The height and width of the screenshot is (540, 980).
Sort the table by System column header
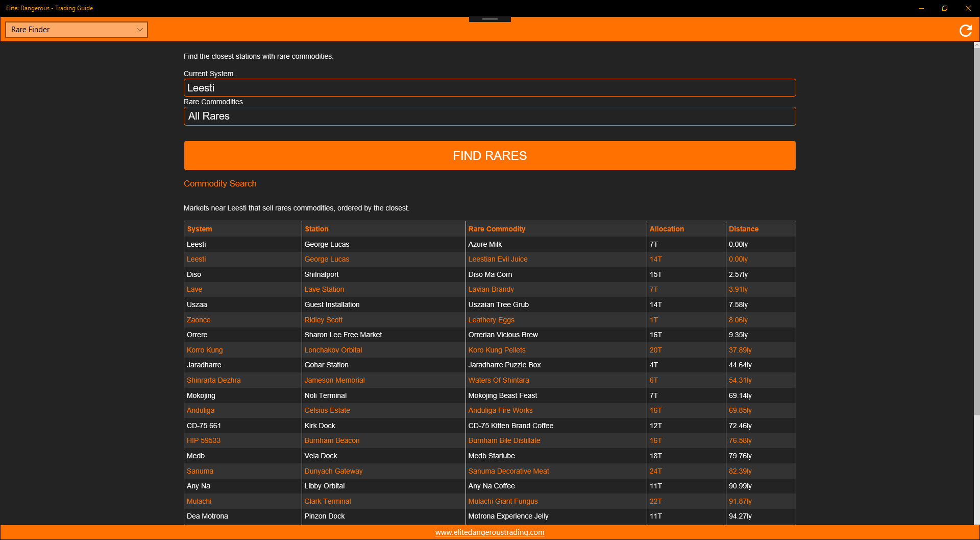[200, 229]
